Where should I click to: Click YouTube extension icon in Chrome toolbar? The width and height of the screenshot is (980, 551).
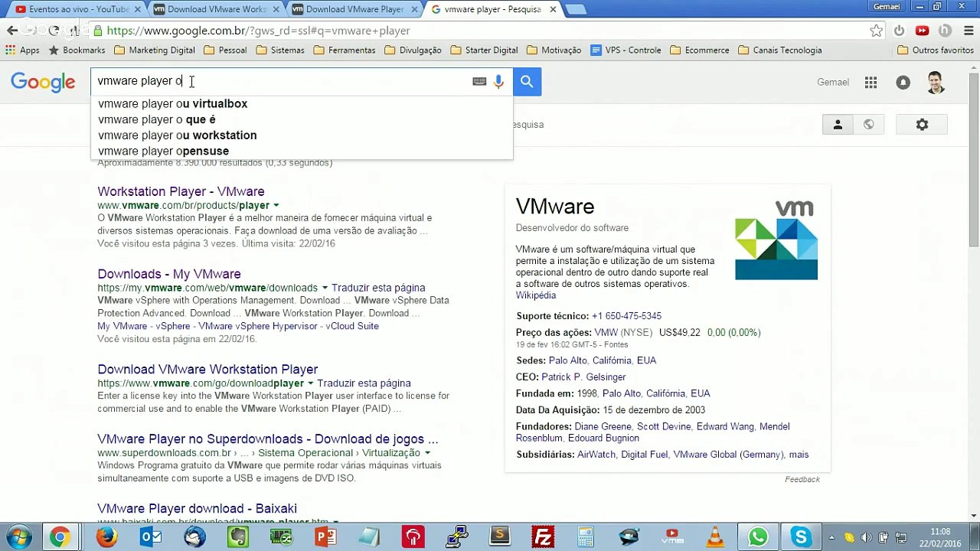pyautogui.click(x=922, y=31)
